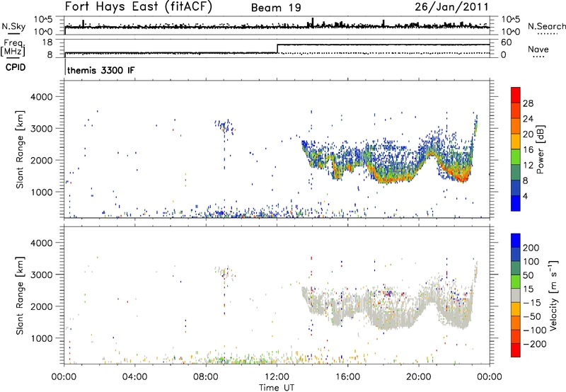Image resolution: width=566 pixels, height=392 pixels.
Task: Select the 'Power [dB]' colorbar title
Action: (x=541, y=149)
